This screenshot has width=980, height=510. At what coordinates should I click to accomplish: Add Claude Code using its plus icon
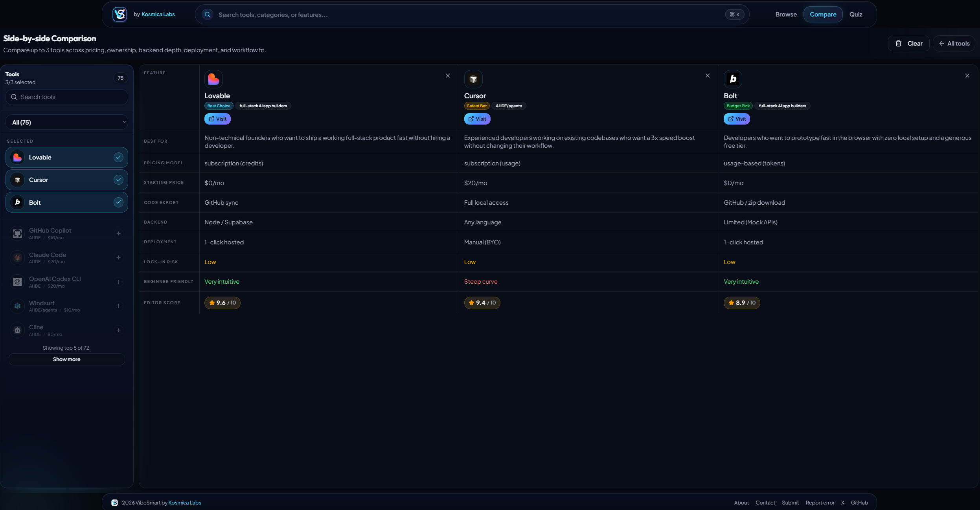[118, 258]
